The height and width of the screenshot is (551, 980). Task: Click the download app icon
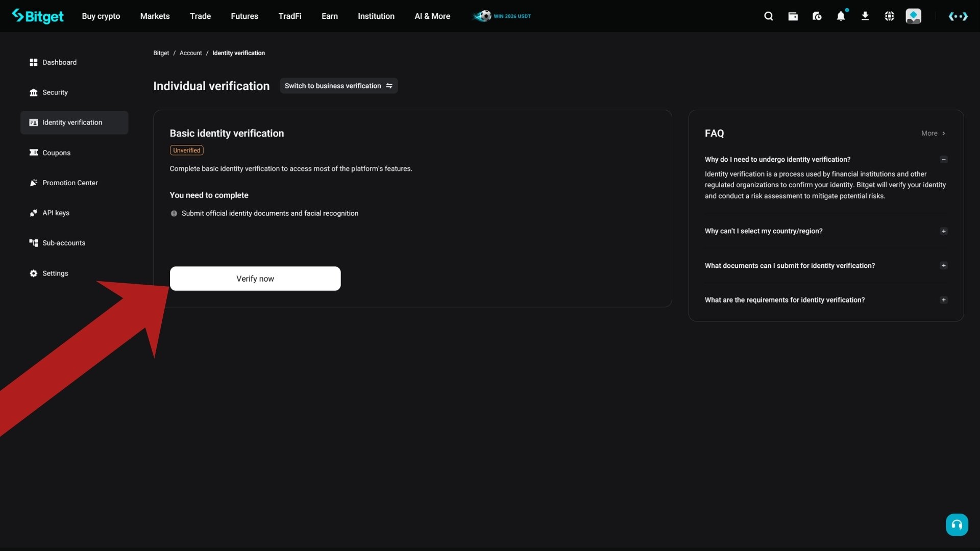click(x=865, y=16)
